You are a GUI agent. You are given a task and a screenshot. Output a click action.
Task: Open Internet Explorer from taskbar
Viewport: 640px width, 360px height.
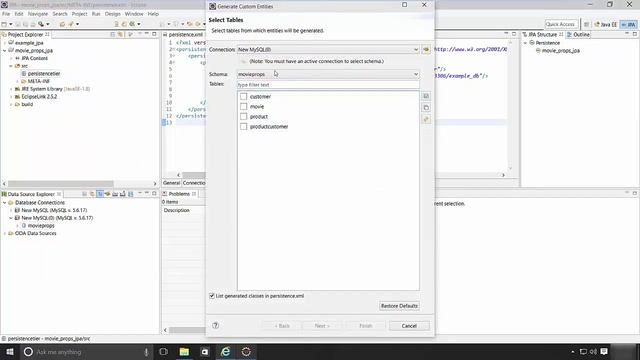coord(225,352)
